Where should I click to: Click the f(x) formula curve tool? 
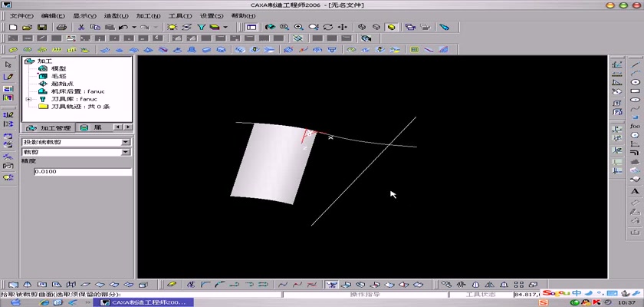[x=635, y=126]
